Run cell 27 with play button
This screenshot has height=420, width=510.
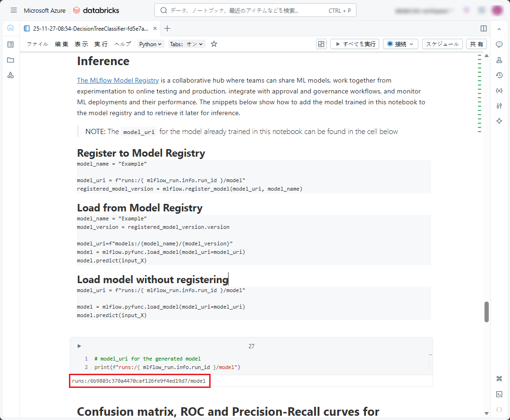click(79, 346)
